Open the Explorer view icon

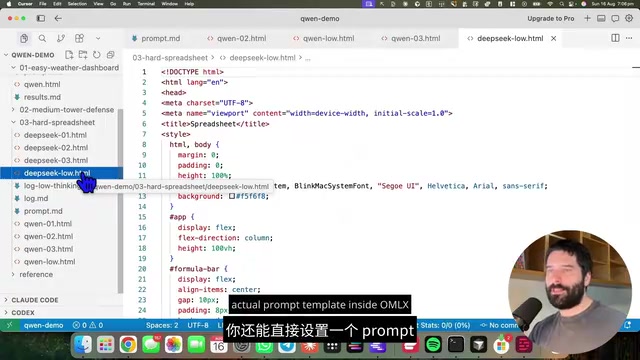coord(24,38)
